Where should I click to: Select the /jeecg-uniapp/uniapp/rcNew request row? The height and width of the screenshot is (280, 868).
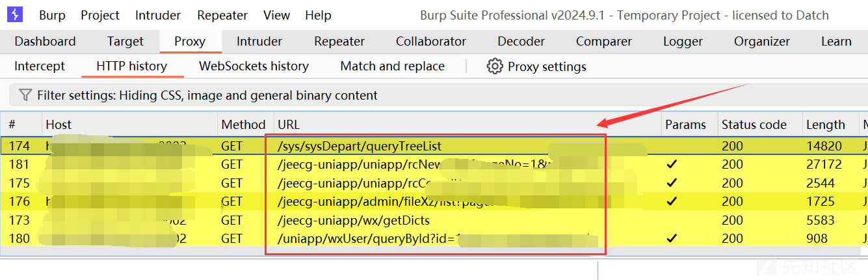click(x=434, y=164)
